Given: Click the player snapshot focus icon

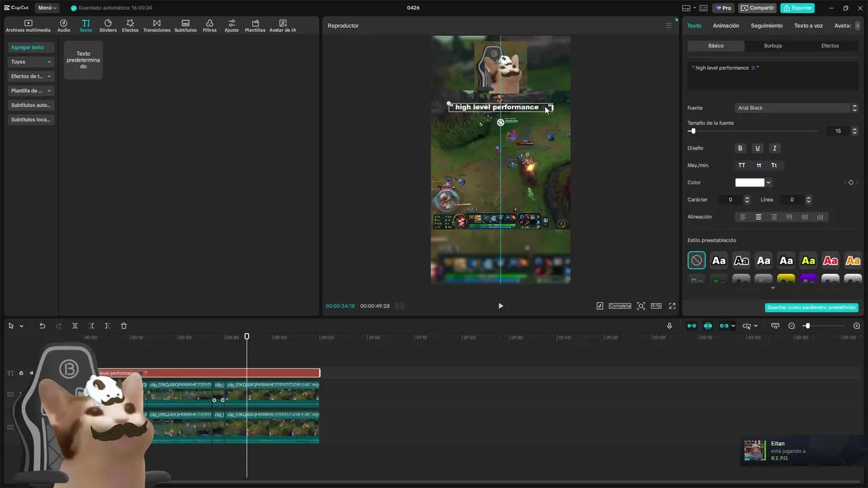Looking at the screenshot, I should [641, 306].
